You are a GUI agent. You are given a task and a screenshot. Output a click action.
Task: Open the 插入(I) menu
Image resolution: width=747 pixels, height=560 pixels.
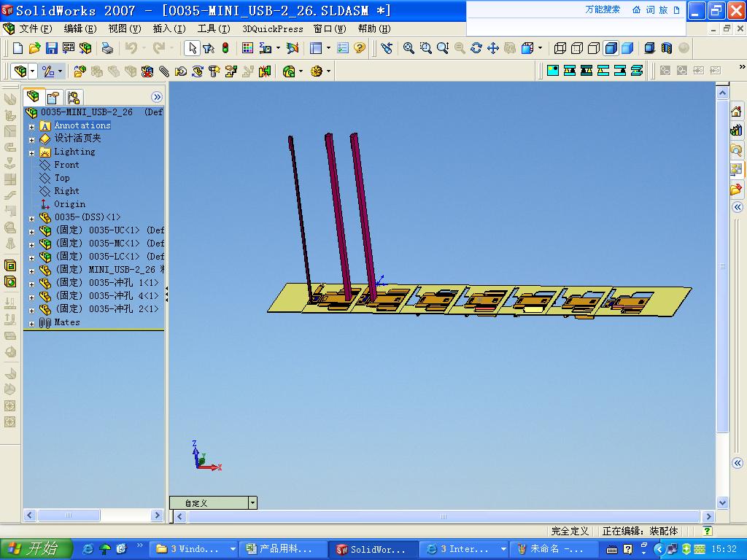click(169, 29)
